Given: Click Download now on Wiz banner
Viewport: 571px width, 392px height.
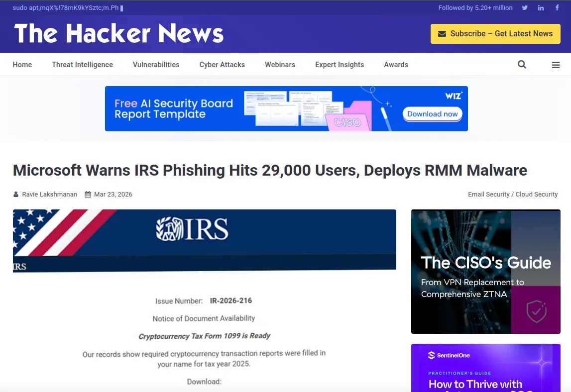Looking at the screenshot, I should pyautogui.click(x=432, y=114).
